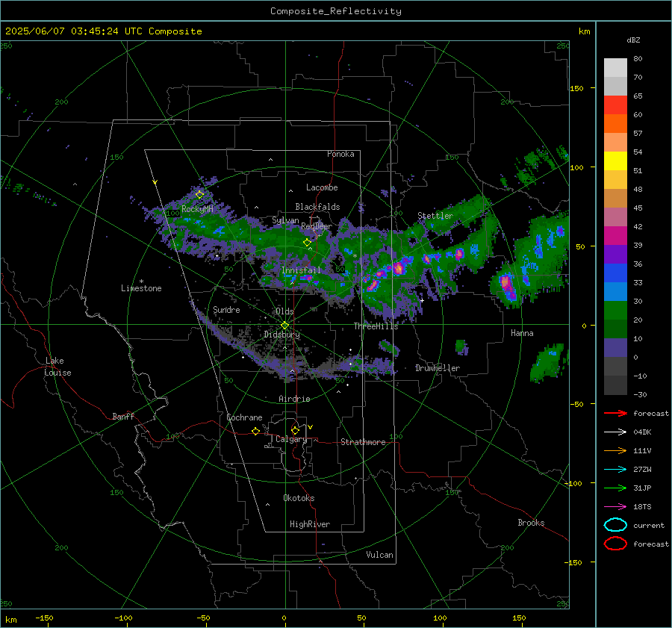
Task: Click the Hanna city label
Action: [522, 333]
